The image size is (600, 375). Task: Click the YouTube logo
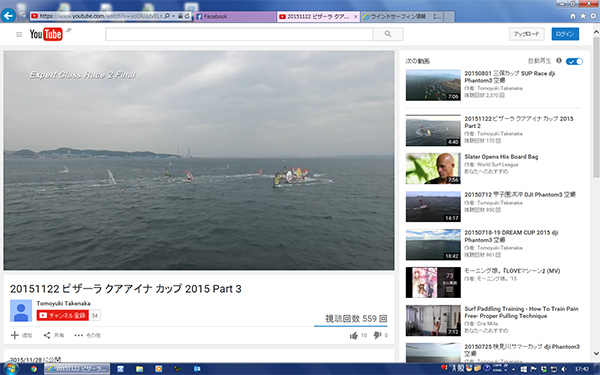46,34
